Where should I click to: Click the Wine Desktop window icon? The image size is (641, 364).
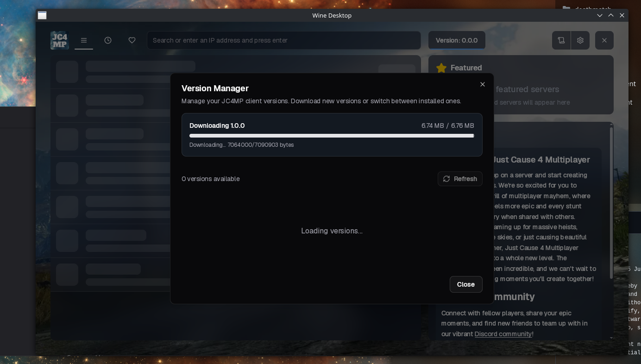pyautogui.click(x=42, y=15)
